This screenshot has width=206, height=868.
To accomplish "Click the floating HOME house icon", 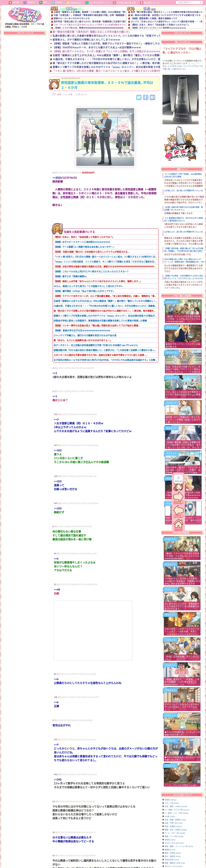I will 178,525.
